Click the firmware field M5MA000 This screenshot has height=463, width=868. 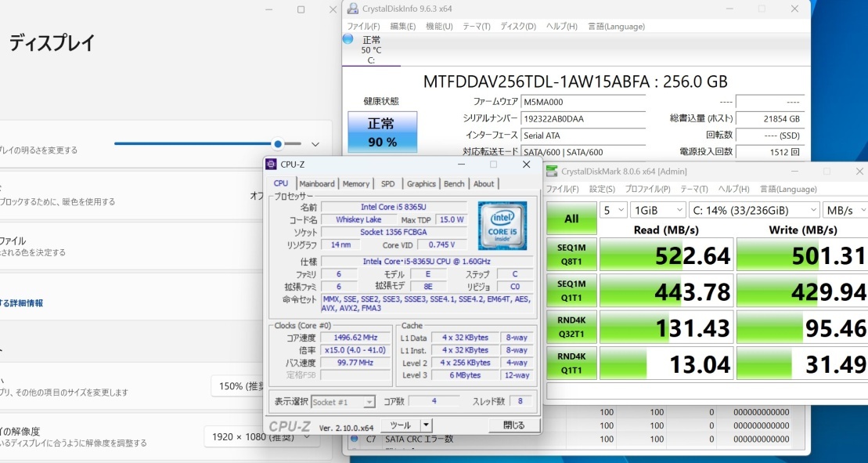coord(583,102)
